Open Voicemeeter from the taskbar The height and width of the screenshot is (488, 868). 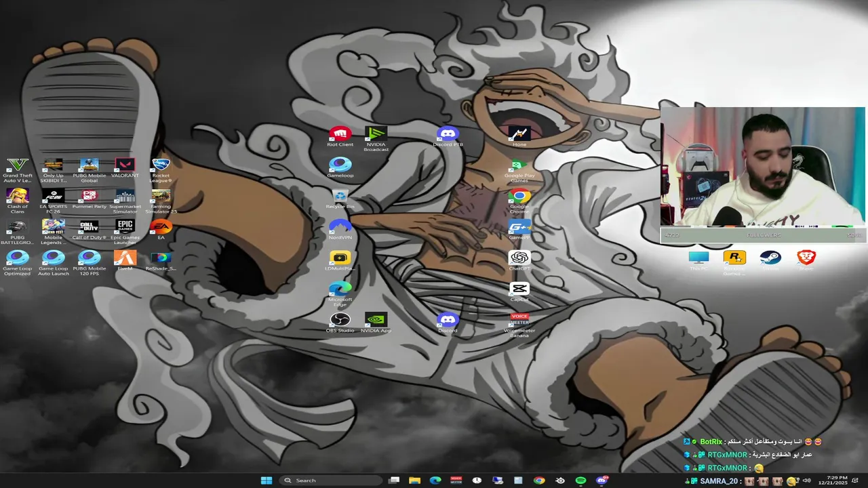456,481
